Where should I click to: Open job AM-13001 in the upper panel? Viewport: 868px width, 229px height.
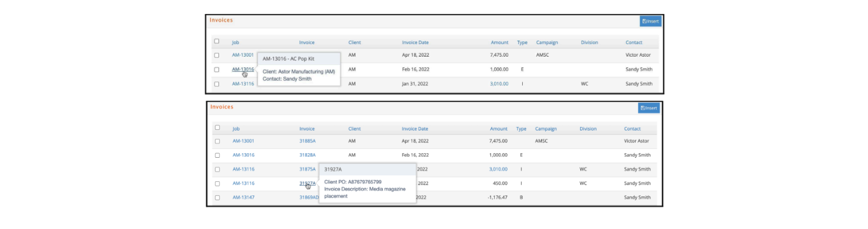click(x=243, y=55)
